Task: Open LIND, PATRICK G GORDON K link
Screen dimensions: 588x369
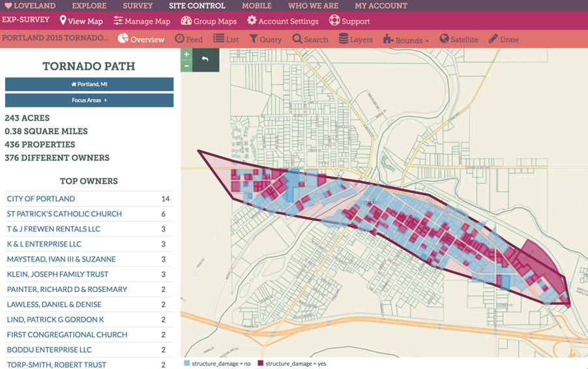Action: click(x=55, y=319)
